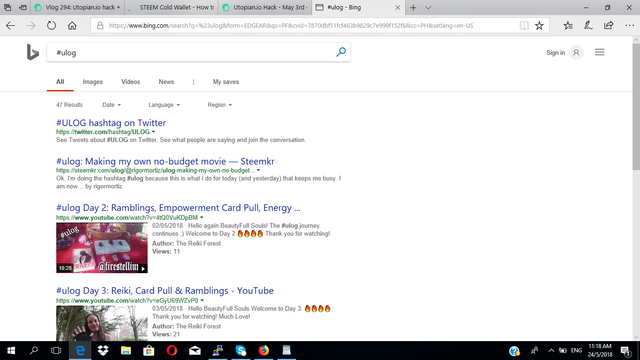640x360 pixels.
Task: Select the All results tab
Action: tap(60, 82)
